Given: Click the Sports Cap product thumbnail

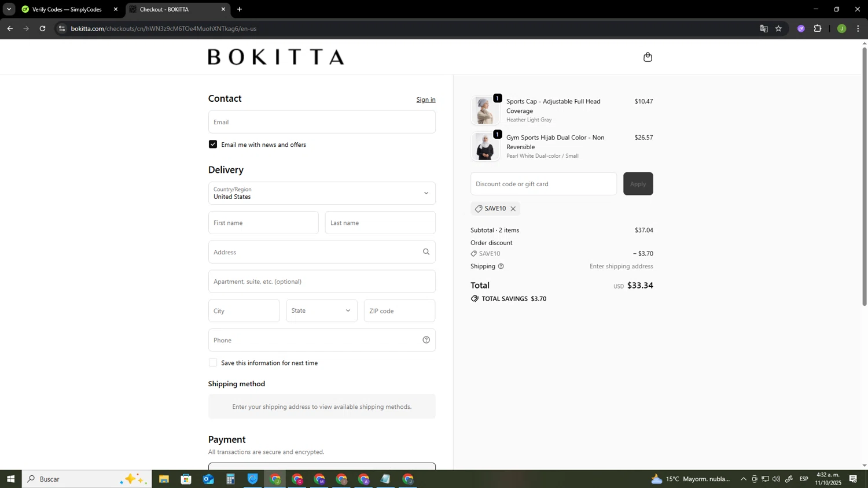Looking at the screenshot, I should pos(485,110).
